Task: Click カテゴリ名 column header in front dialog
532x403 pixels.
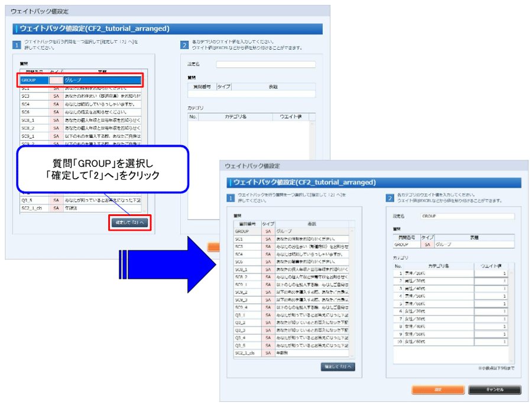Action: tap(439, 266)
